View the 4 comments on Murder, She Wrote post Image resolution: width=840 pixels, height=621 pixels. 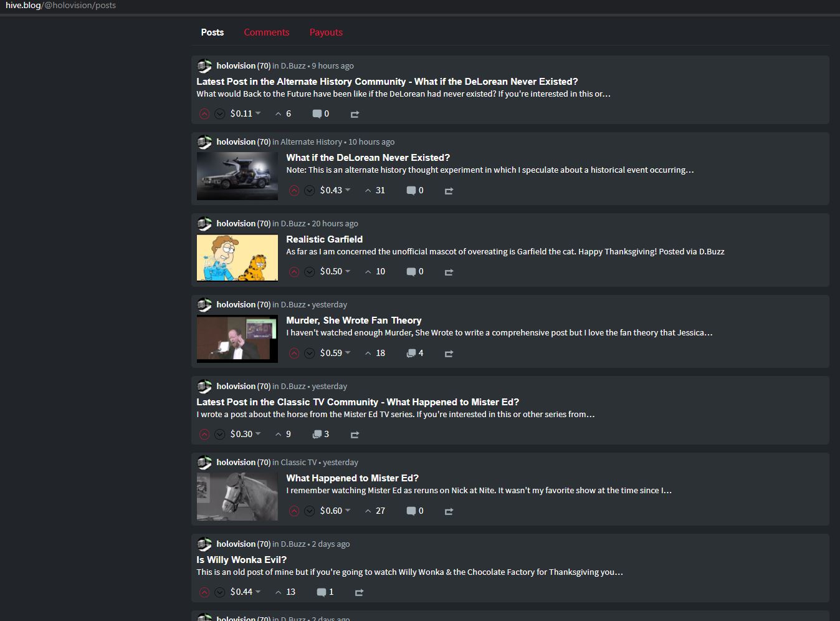pyautogui.click(x=415, y=353)
